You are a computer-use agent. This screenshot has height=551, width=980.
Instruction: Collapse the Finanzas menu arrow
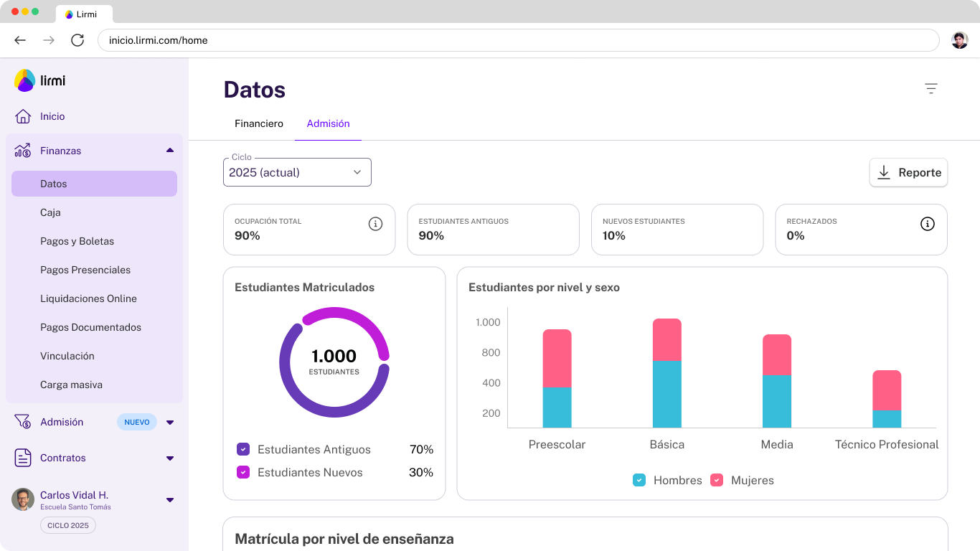(170, 151)
